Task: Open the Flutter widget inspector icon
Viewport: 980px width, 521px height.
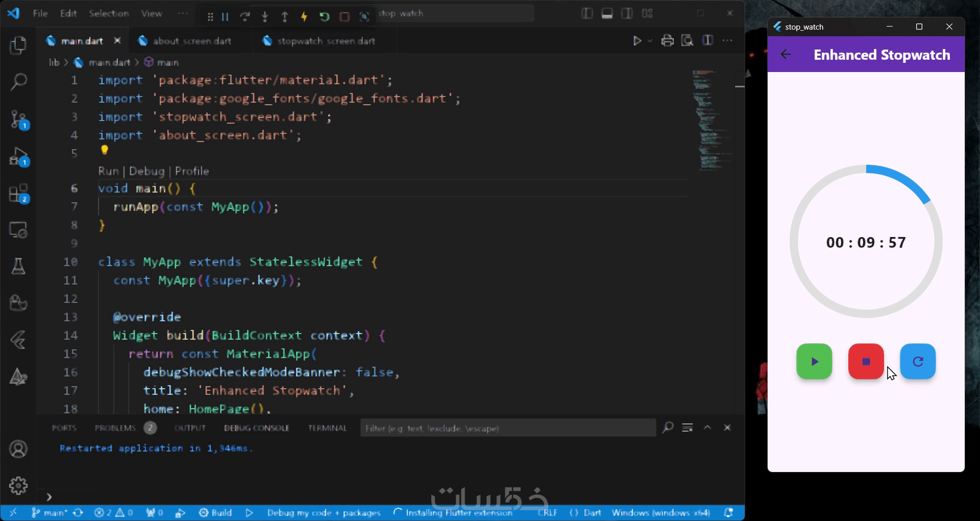Action: point(364,16)
